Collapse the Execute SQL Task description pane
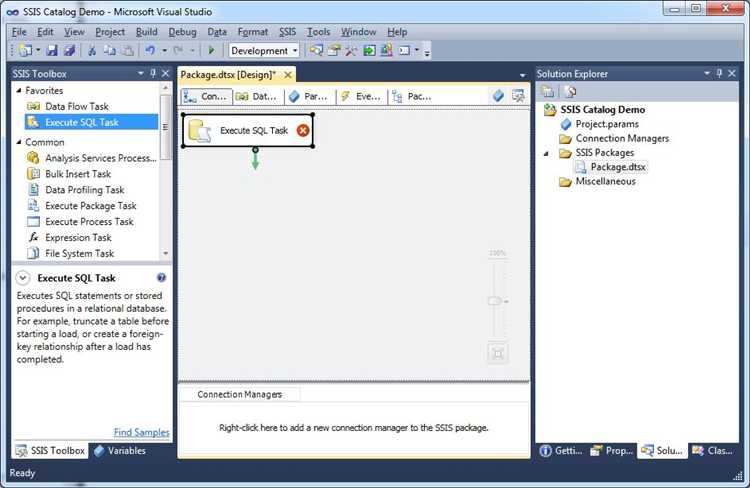The image size is (750, 488). (x=22, y=278)
